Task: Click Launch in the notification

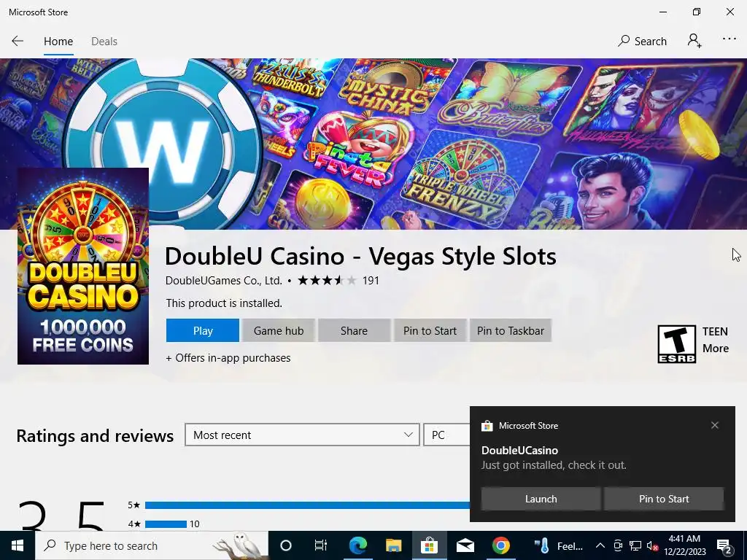Action: (541, 499)
